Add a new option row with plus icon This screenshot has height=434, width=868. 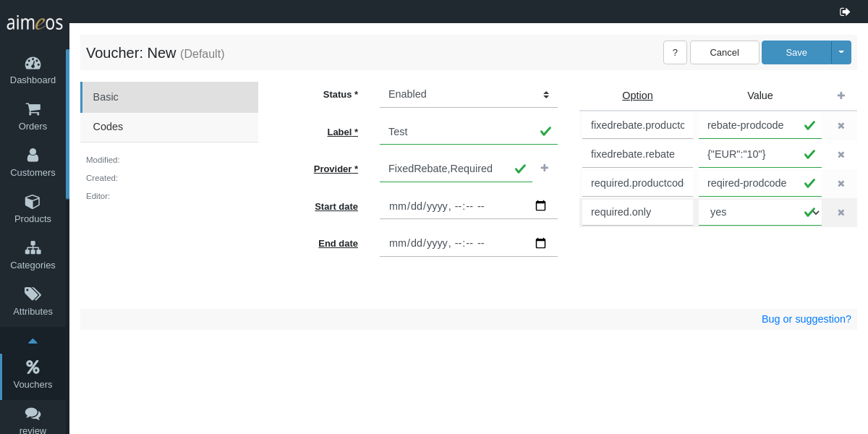click(x=841, y=95)
